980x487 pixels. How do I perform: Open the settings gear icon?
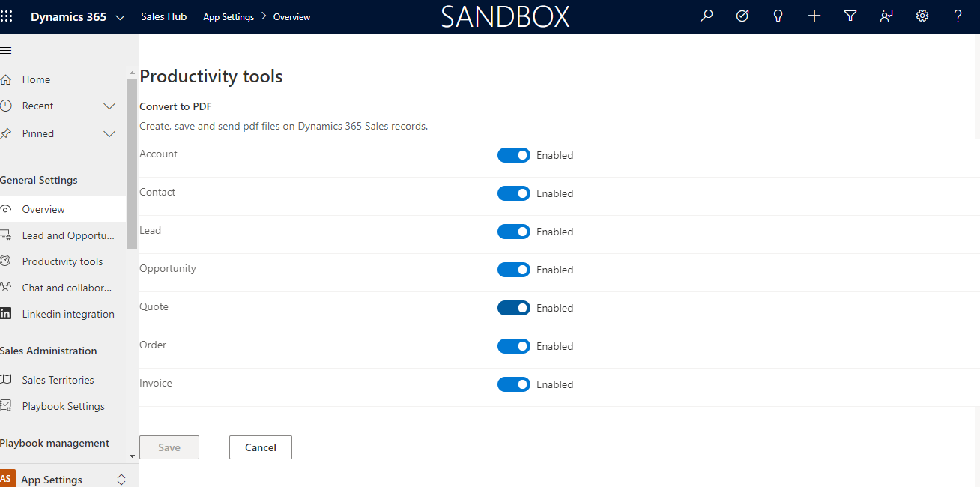pos(922,16)
